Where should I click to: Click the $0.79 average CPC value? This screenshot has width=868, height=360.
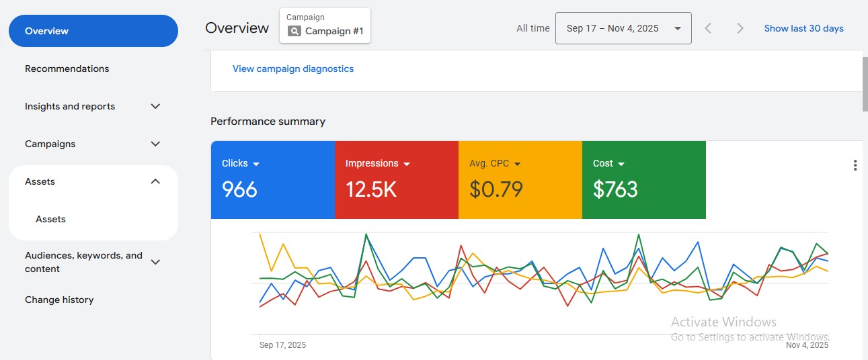click(x=496, y=189)
